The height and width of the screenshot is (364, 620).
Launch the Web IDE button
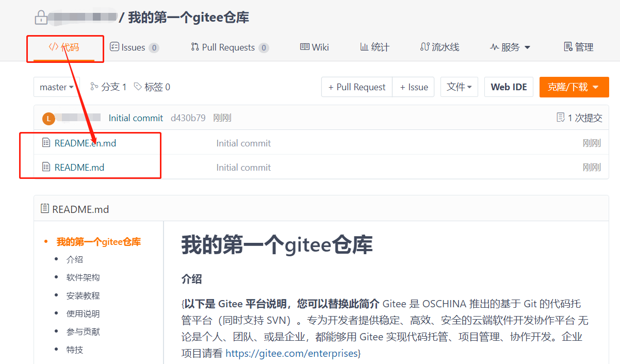point(509,87)
